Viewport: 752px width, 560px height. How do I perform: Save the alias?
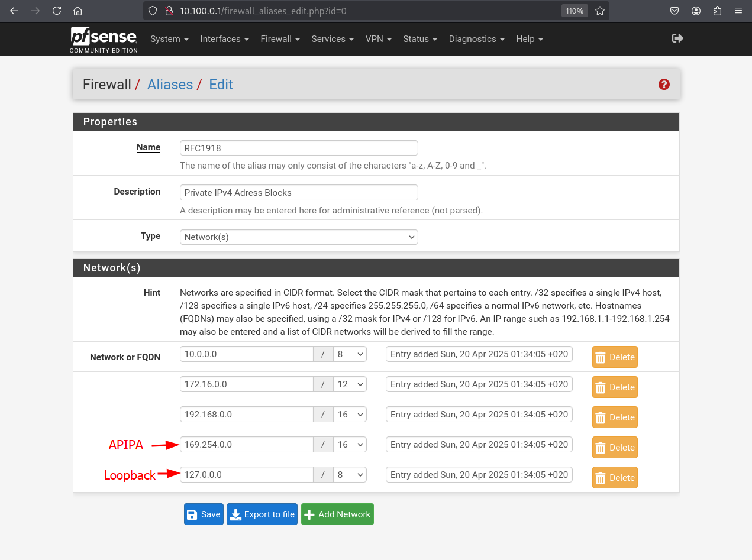pos(204,514)
